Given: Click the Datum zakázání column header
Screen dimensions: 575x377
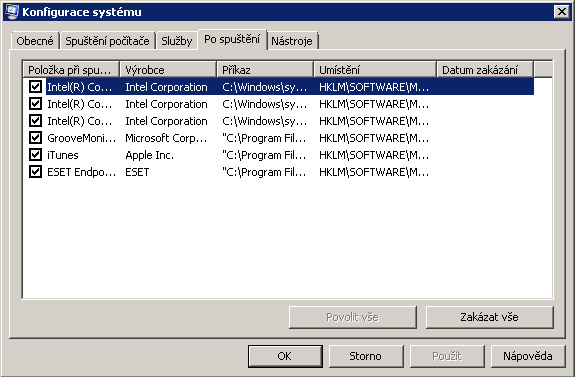Looking at the screenshot, I should point(485,69).
